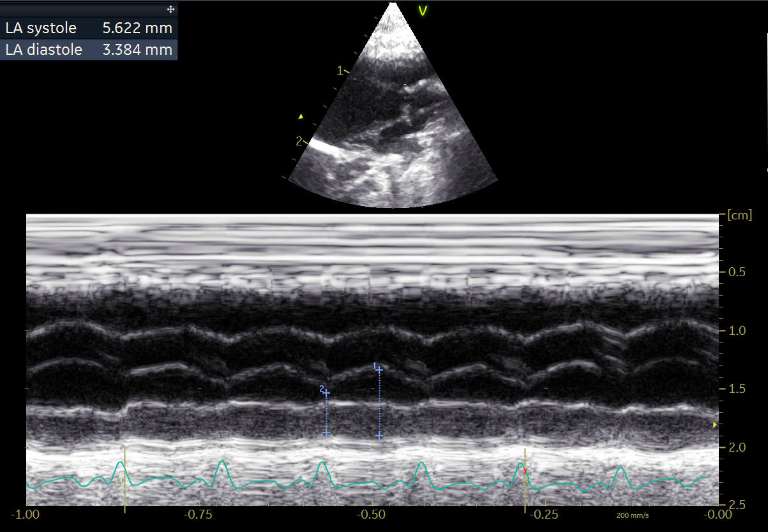Select the top cross of caliper 1

(379, 369)
